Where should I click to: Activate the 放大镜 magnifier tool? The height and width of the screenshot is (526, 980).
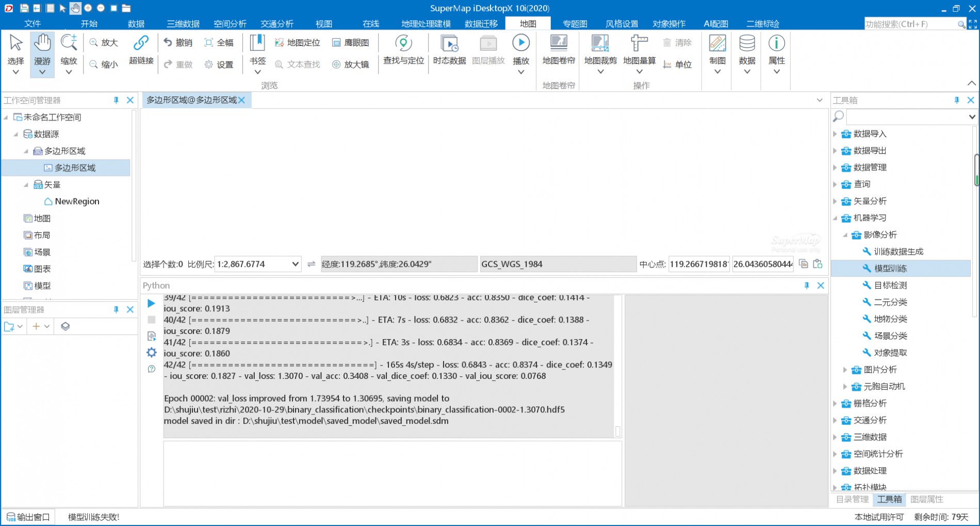click(x=351, y=65)
